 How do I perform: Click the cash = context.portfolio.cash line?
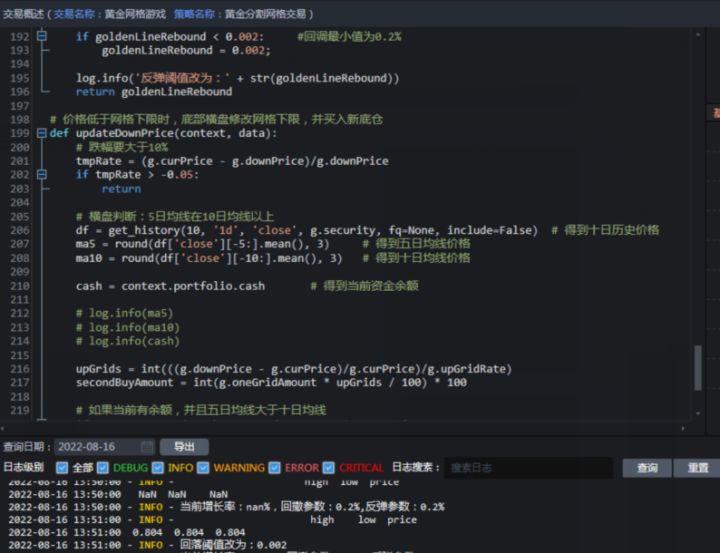[x=170, y=286]
